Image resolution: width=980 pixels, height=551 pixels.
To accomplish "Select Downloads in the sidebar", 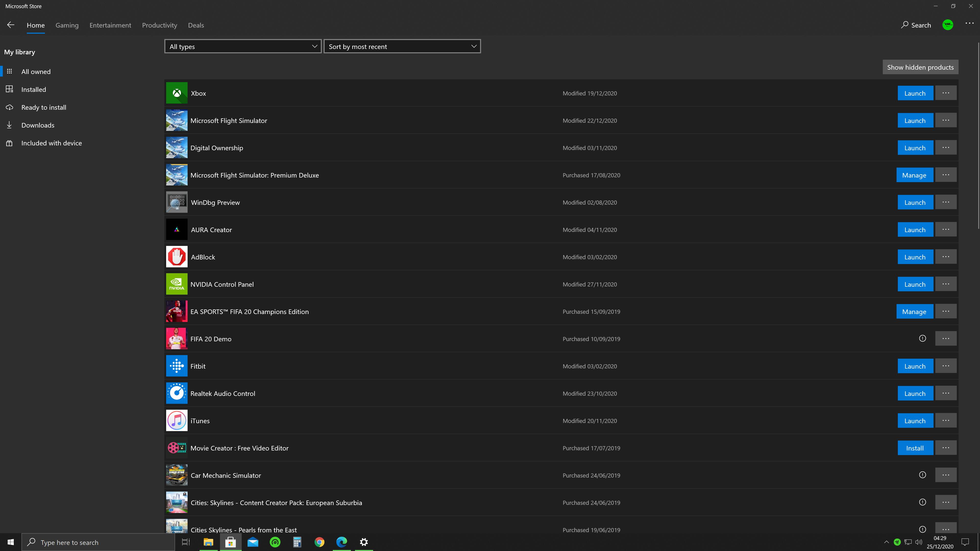I will [38, 125].
